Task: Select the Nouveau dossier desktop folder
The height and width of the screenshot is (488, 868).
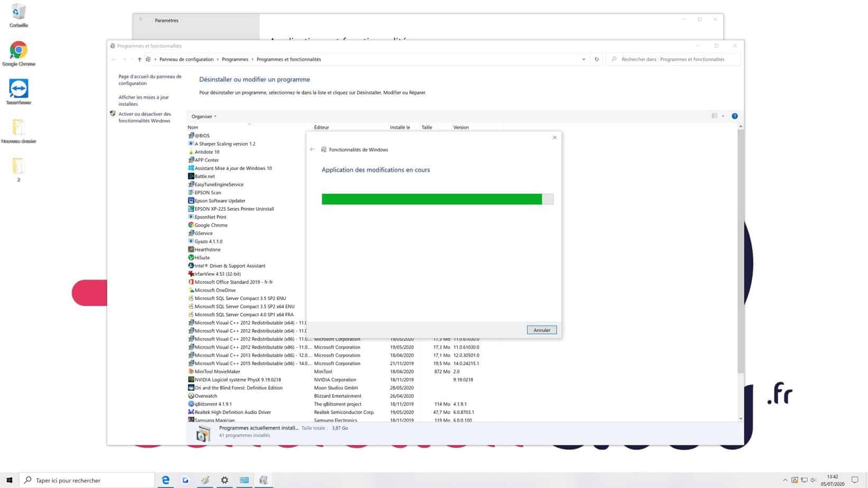Action: click(x=18, y=131)
